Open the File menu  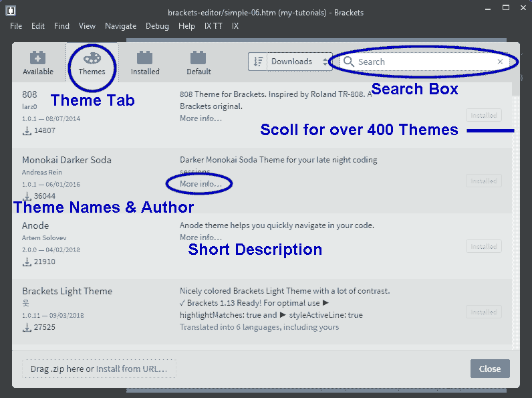(16, 26)
